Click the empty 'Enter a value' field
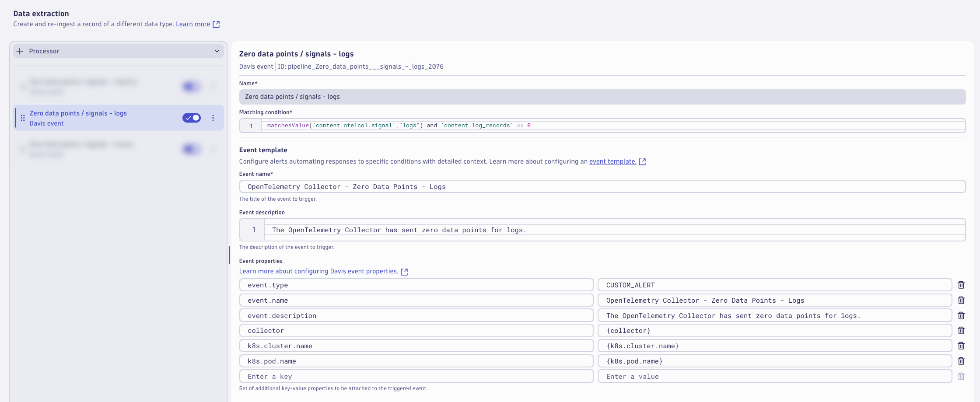Screen dimensions: 980x402 pyautogui.click(x=775, y=376)
